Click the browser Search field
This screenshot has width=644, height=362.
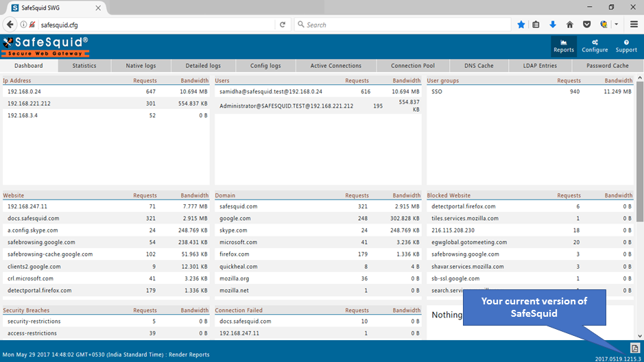pyautogui.click(x=403, y=25)
